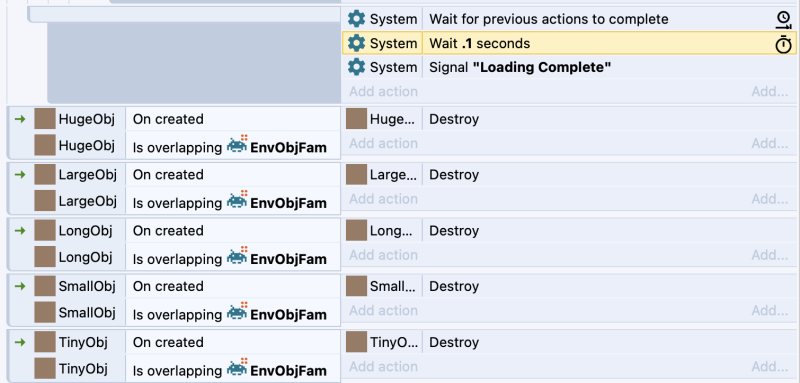Viewport: 800px width, 383px height.
Task: Click the EnvObjFam space invader icon in the TinyObj row
Action: (237, 368)
